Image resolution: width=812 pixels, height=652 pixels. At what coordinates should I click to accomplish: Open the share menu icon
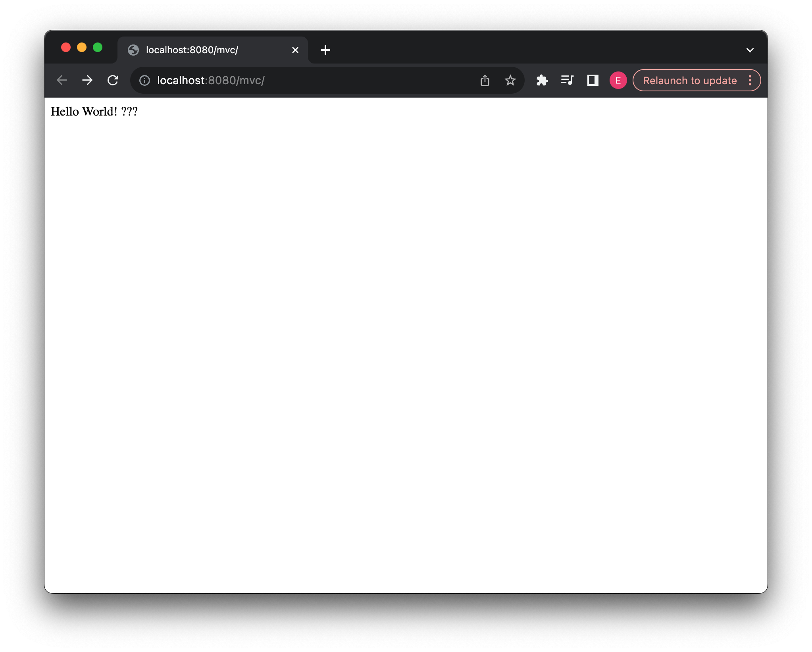(x=485, y=80)
